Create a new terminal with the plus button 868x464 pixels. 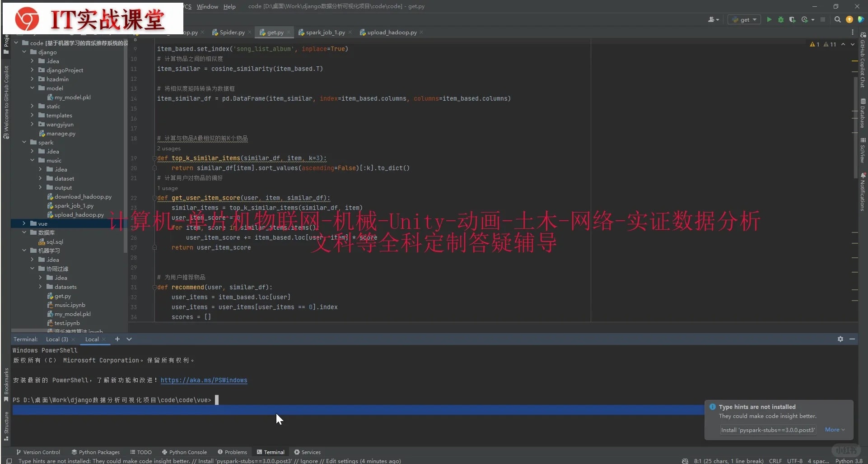[x=117, y=339]
